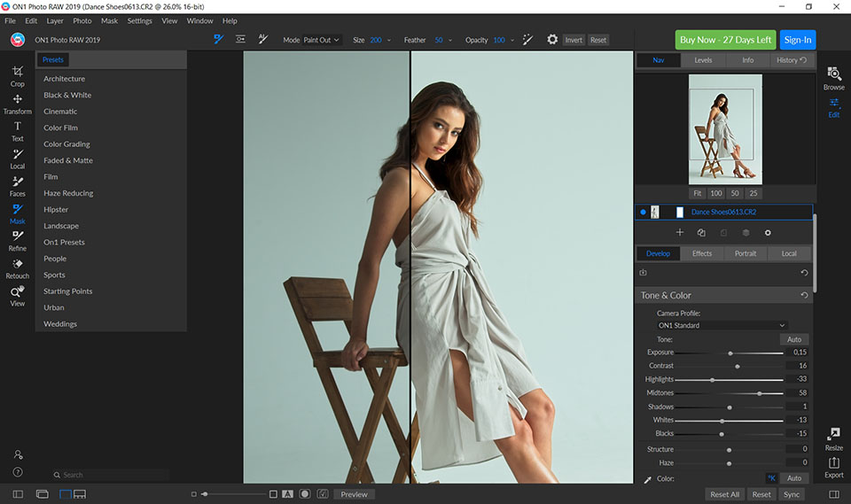Select the View zoom tool
Screen dimensions: 851x504
click(18, 296)
